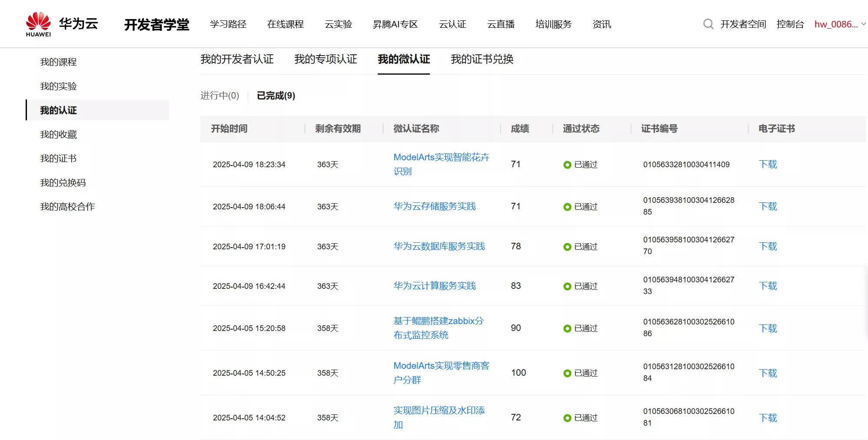
Task: Click the 剩余有效期 column header
Action: point(338,129)
